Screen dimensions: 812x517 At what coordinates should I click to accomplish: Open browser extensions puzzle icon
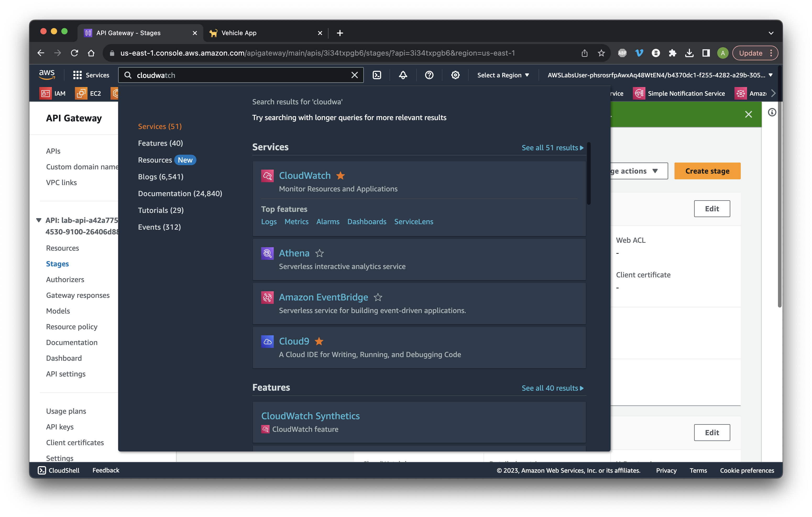tap(672, 53)
